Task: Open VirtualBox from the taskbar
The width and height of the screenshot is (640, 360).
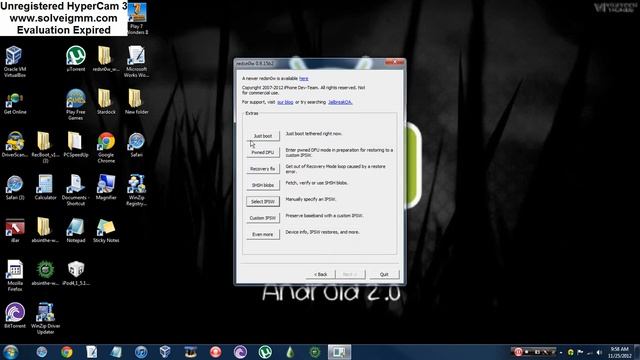Action: click(x=165, y=352)
